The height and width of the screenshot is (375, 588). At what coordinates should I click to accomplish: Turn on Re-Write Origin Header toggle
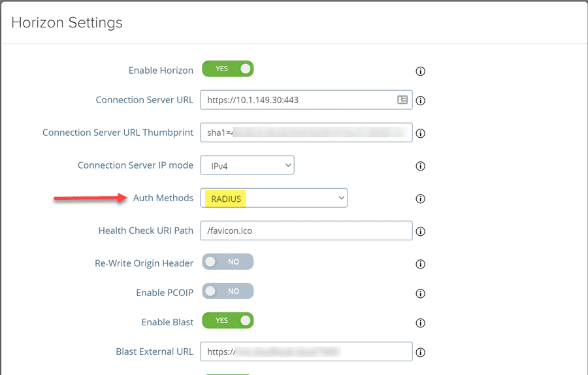(x=227, y=262)
